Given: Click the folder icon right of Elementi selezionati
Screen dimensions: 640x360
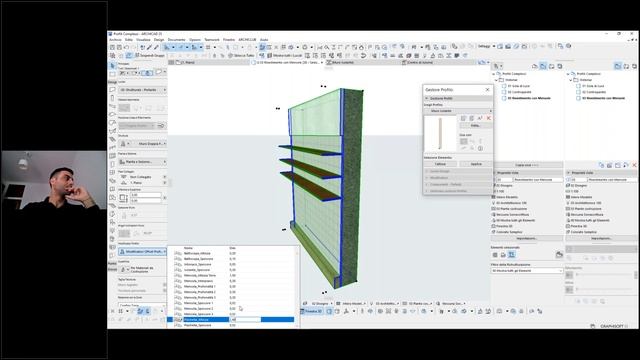Looking at the screenshot, I should (x=559, y=255).
